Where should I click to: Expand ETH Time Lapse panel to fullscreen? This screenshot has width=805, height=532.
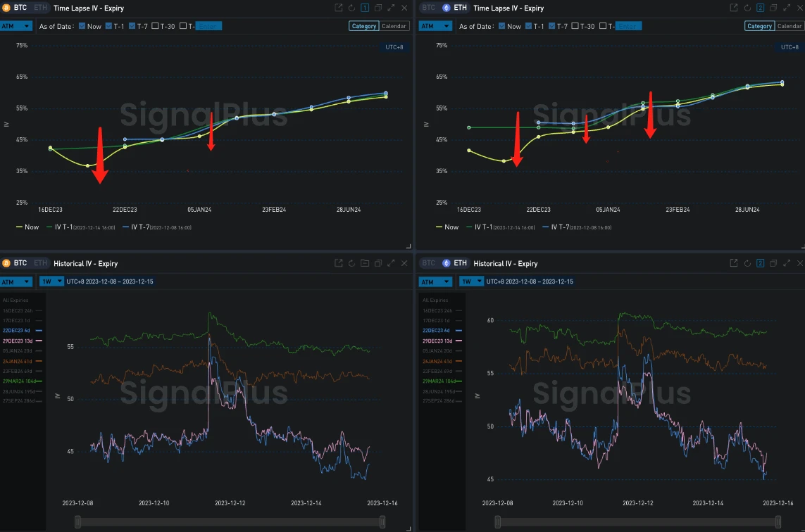(x=787, y=8)
